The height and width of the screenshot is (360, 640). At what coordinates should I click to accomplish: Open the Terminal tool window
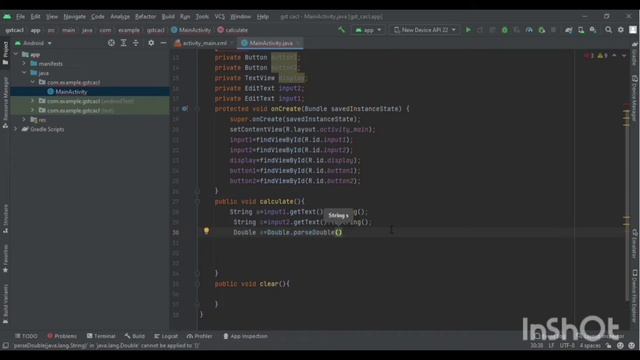[101, 336]
